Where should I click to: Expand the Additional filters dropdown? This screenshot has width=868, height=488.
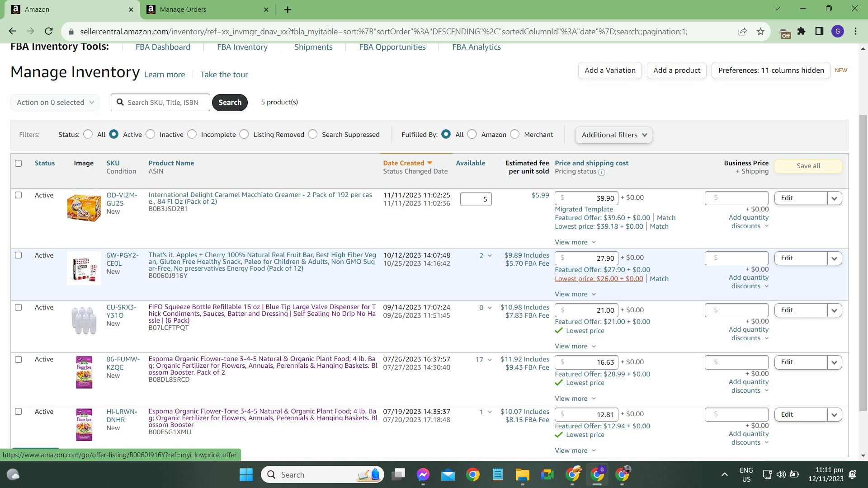pos(613,135)
